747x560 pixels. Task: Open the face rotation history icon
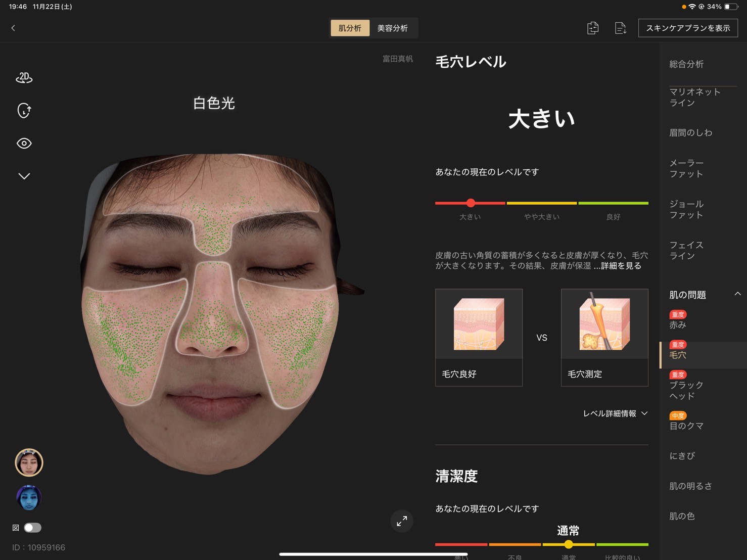point(24,110)
